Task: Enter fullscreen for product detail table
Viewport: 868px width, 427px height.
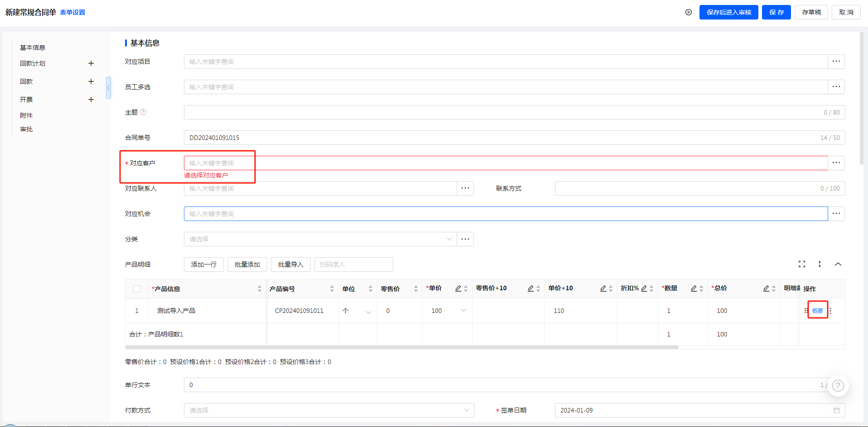Action: (802, 264)
